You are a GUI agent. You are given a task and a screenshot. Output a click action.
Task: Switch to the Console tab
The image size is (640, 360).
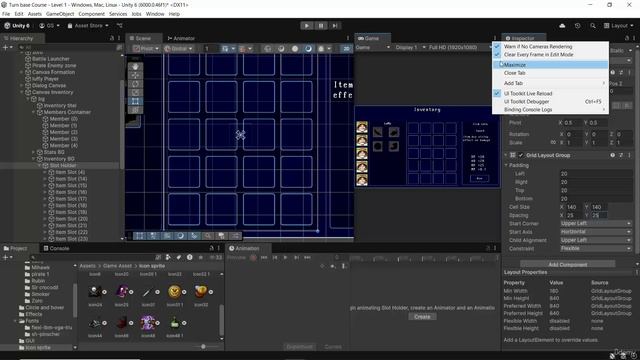coord(57,248)
